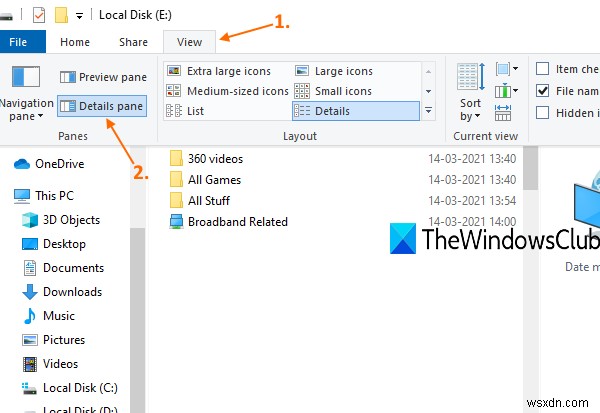Open the Sort by dropdown

point(471,93)
